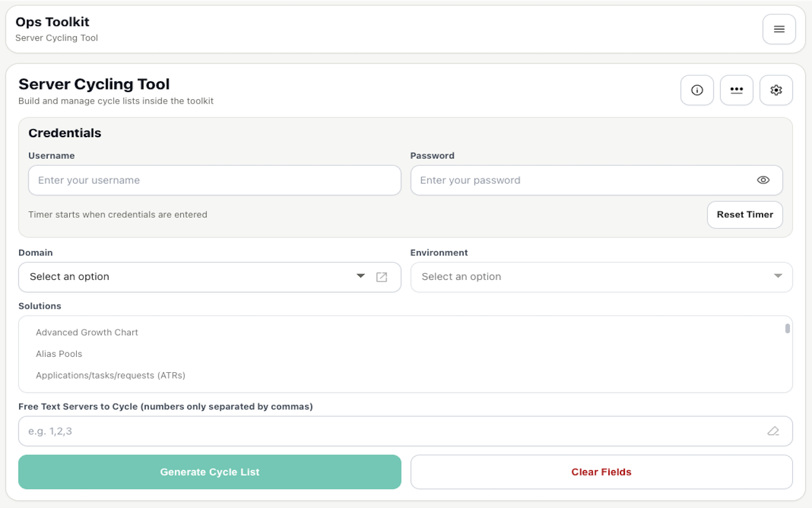The height and width of the screenshot is (508, 812).
Task: Click the Clear Fields button
Action: pyautogui.click(x=601, y=472)
